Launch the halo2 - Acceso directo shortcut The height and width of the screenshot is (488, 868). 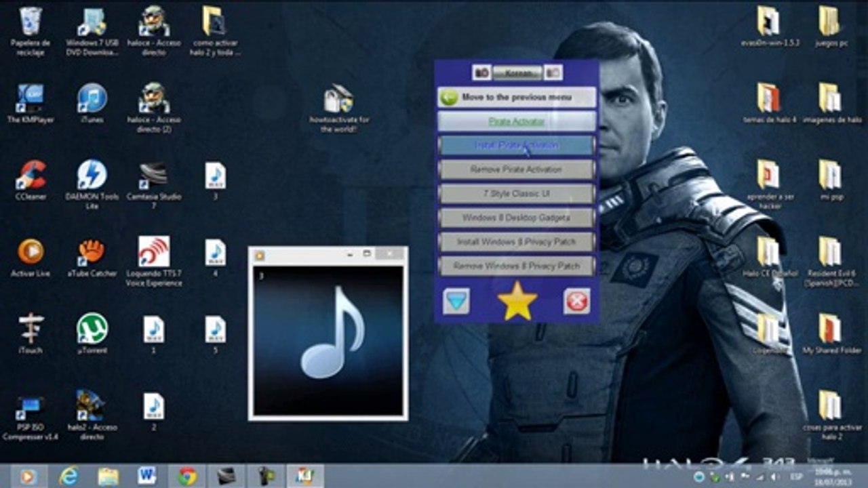pos(92,415)
